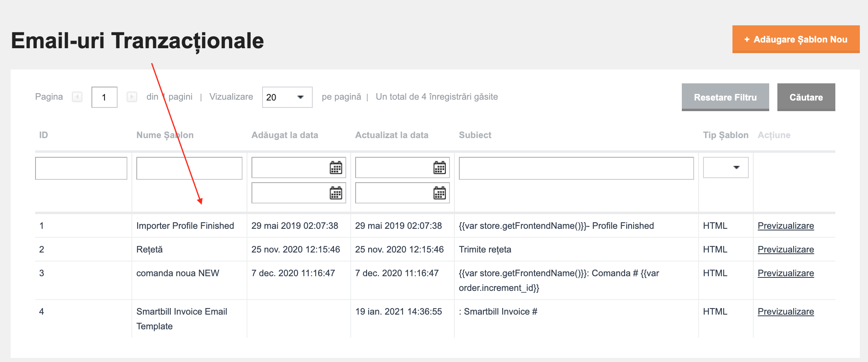Go to next page arrow
This screenshot has height=362, width=868.
coord(132,97)
